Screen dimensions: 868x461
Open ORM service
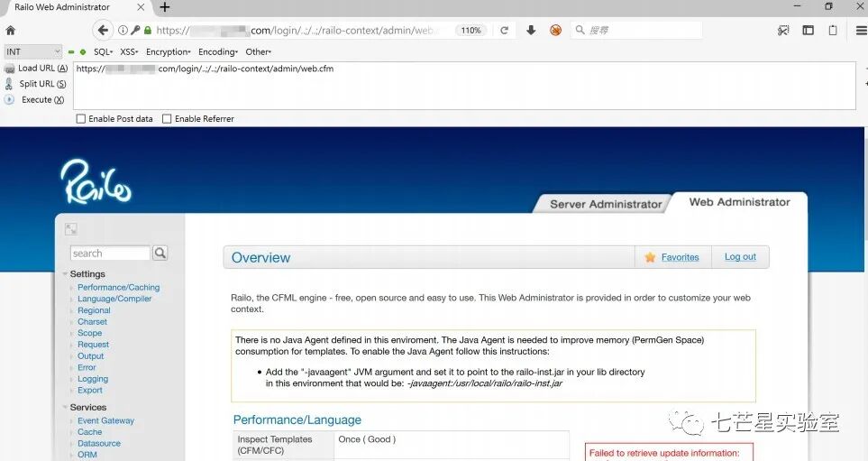87,455
